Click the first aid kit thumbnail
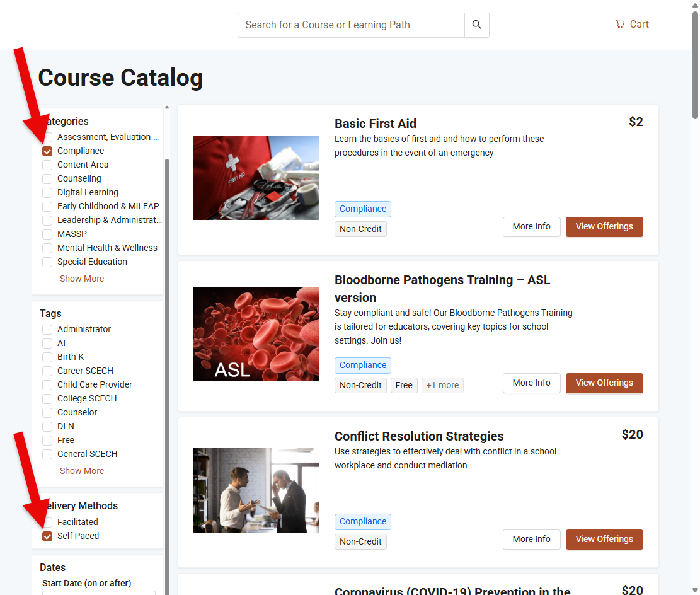This screenshot has height=595, width=700. (256, 178)
